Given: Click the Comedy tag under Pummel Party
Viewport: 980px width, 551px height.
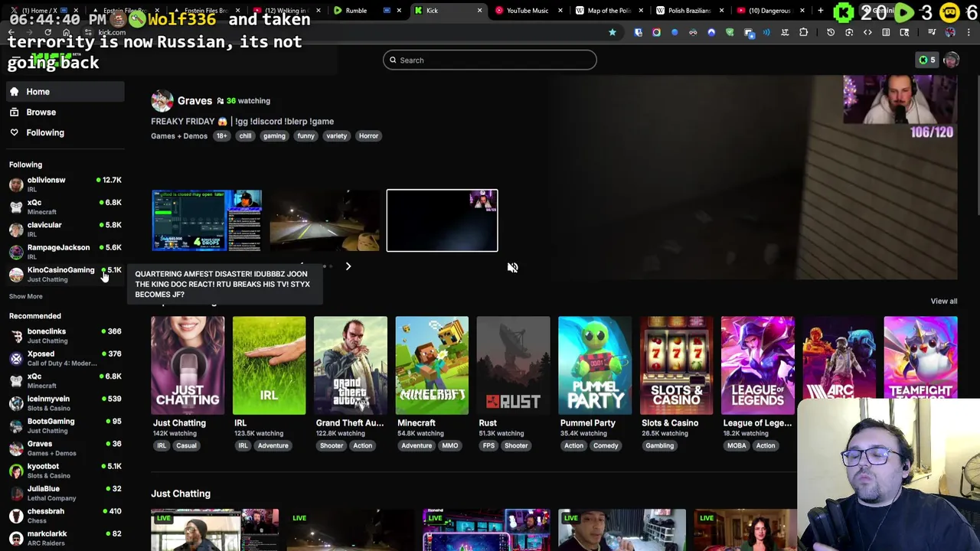Looking at the screenshot, I should point(606,446).
